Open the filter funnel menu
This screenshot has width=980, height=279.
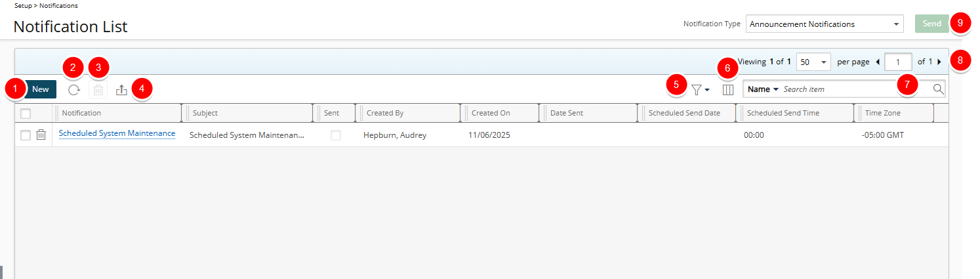coord(700,90)
